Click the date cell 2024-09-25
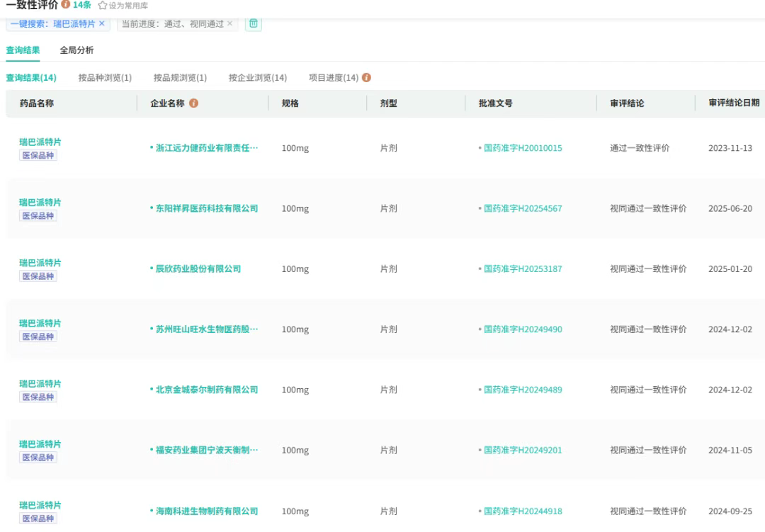Screen dimensions: 765x532 pyautogui.click(x=730, y=511)
